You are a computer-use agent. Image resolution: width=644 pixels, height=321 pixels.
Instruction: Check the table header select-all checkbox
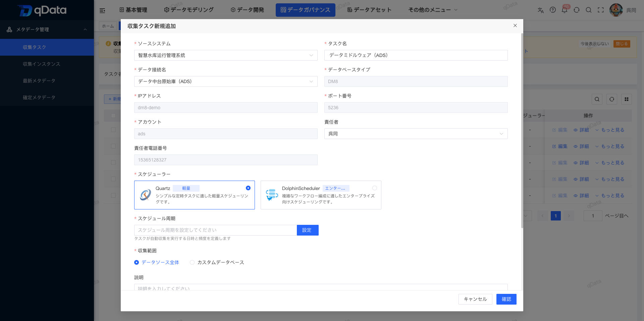pyautogui.click(x=113, y=116)
